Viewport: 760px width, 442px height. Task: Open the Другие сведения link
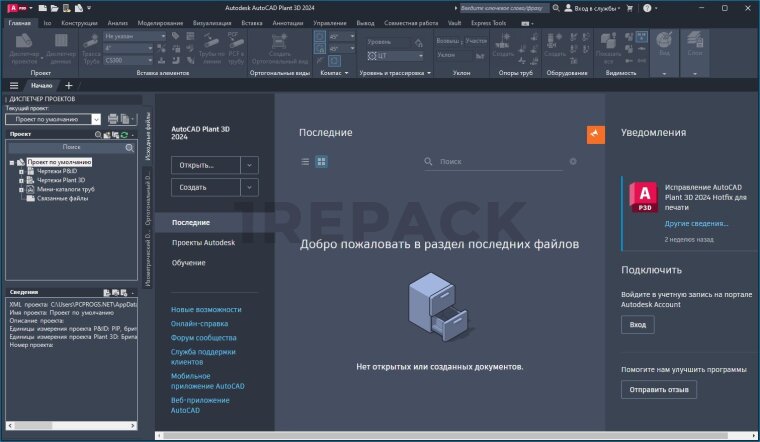click(x=696, y=223)
